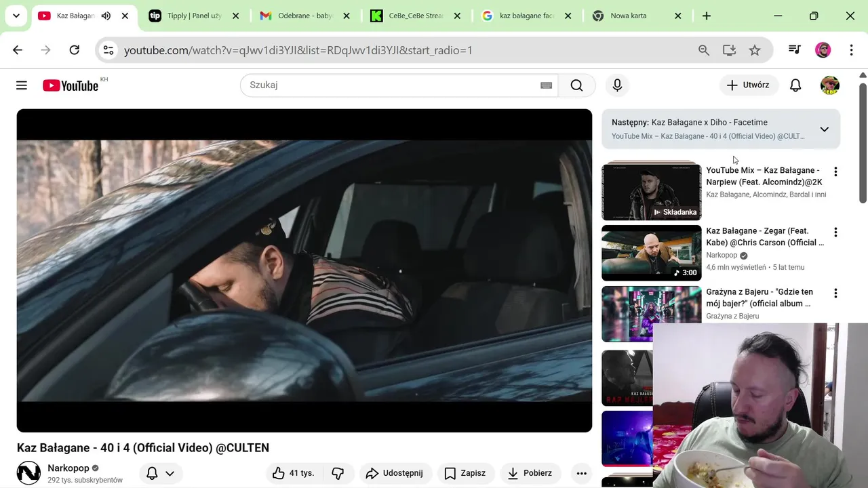The width and height of the screenshot is (868, 488).
Task: Start voice search with microphone icon
Action: (617, 85)
